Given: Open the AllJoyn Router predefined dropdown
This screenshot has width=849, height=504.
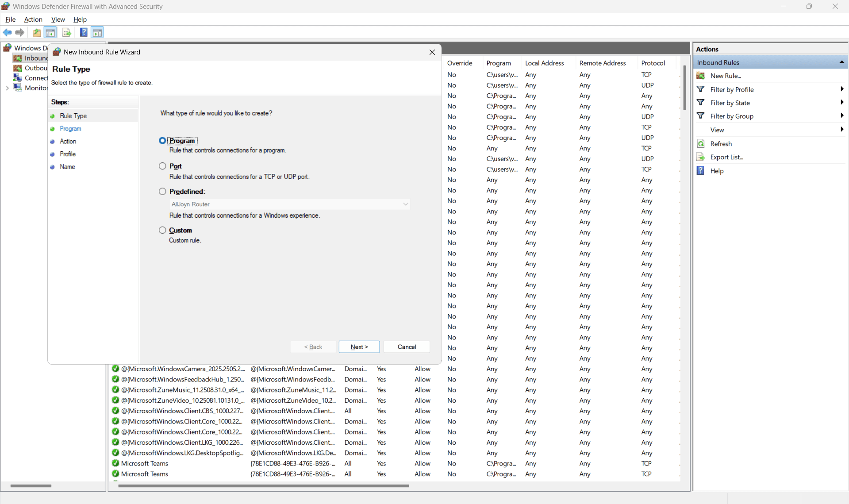Looking at the screenshot, I should tap(405, 204).
